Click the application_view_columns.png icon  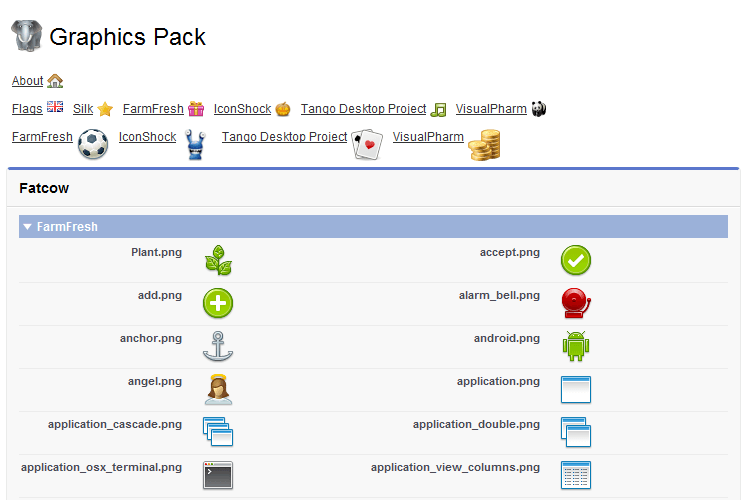pyautogui.click(x=575, y=474)
